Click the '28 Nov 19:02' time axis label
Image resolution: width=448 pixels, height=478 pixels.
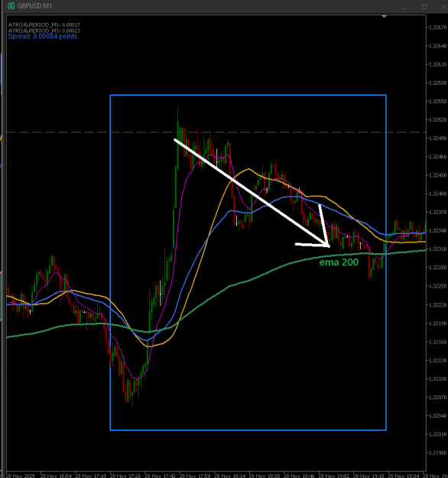[334, 476]
